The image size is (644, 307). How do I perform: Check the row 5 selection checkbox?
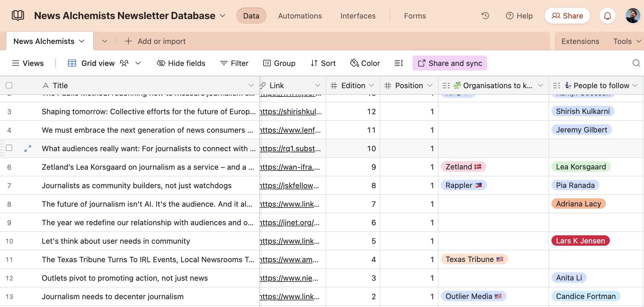click(x=9, y=148)
